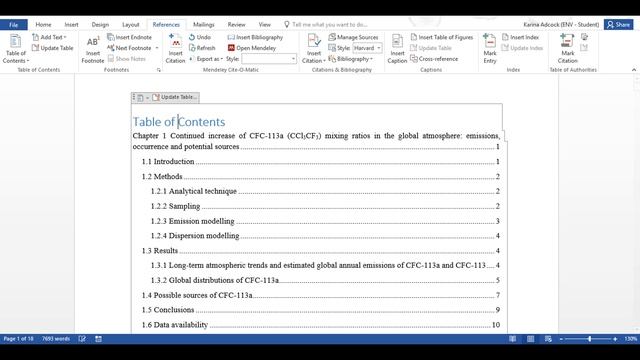640x360 pixels.
Task: Click 1.4 Possible sources of CFC-113a
Action: [320, 295]
